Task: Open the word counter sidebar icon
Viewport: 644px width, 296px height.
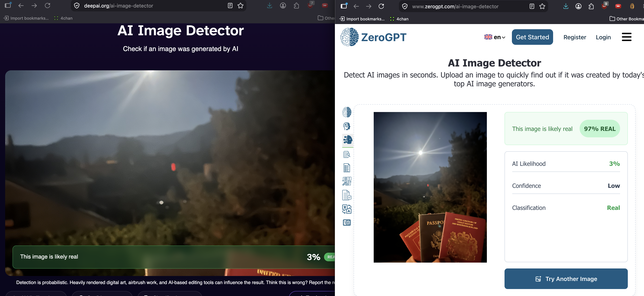Action: 347,223
